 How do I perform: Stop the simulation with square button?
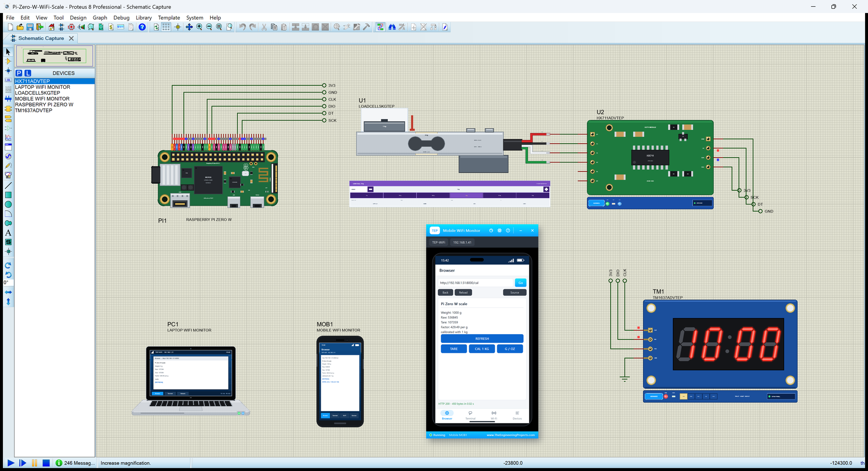46,463
